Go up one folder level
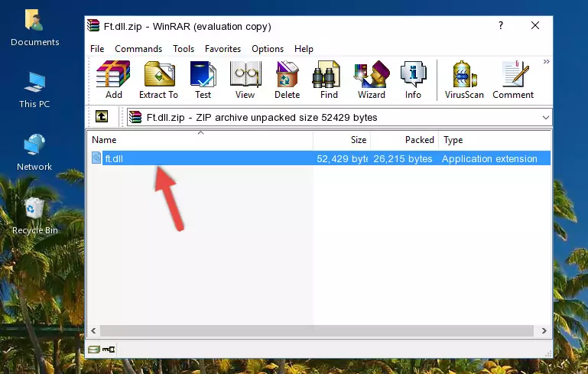Screen dimensions: 588x374 [x=102, y=117]
